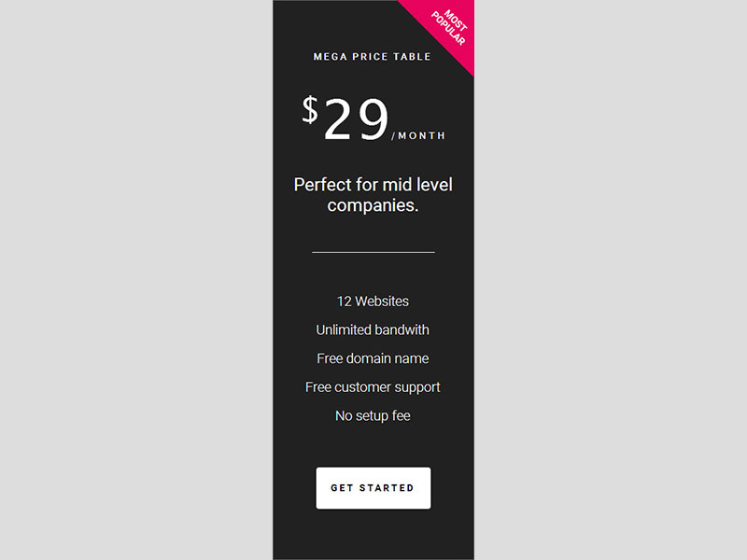Click the word "MOST" on the ribbon
The height and width of the screenshot is (560, 747).
coord(457,20)
